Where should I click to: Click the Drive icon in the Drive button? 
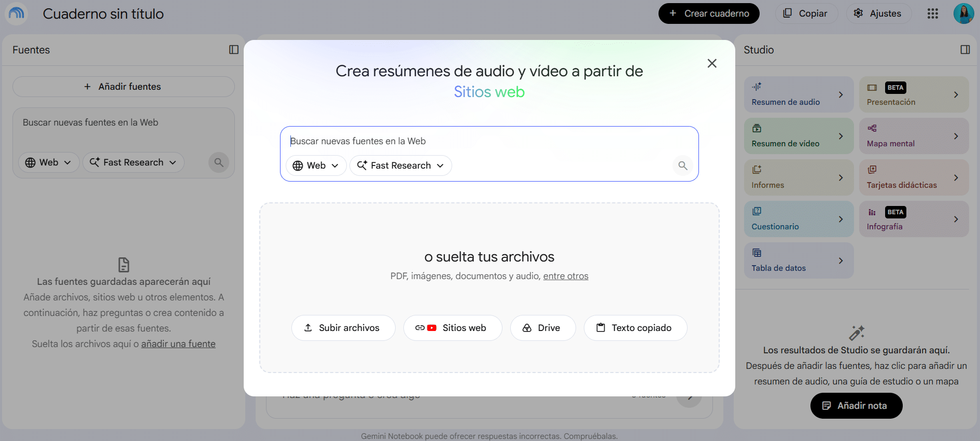tap(527, 328)
